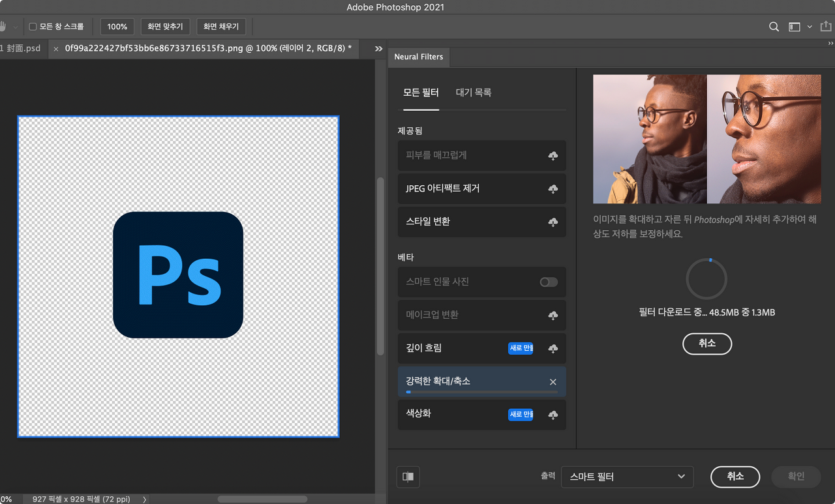Select the JPEG 아티팩트 제거 filter row
The height and width of the screenshot is (504, 835).
point(482,188)
